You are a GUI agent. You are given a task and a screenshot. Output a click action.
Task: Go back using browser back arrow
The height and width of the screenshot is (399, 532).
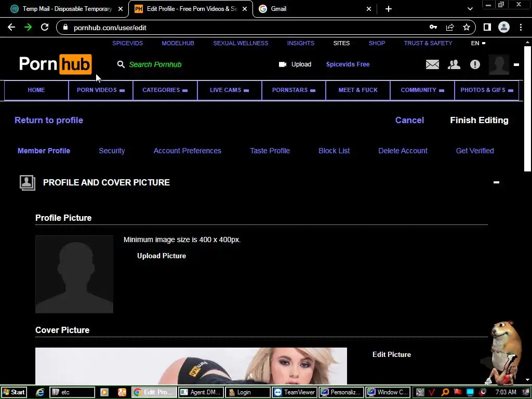(x=11, y=28)
